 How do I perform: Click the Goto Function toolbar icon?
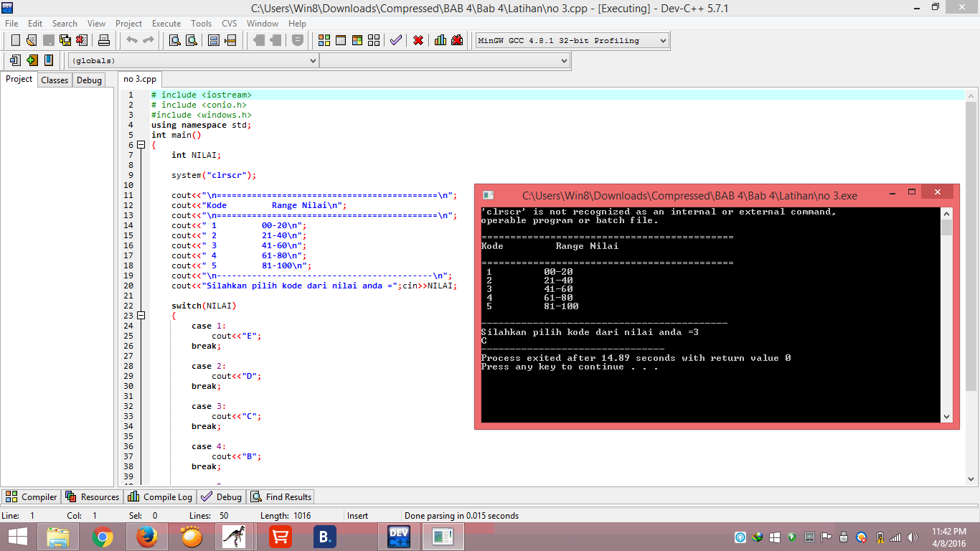point(214,41)
